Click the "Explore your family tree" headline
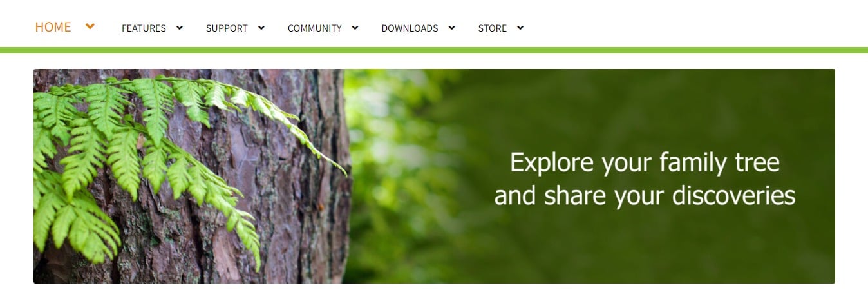Viewport: 868px width, 299px height. pyautogui.click(x=645, y=163)
